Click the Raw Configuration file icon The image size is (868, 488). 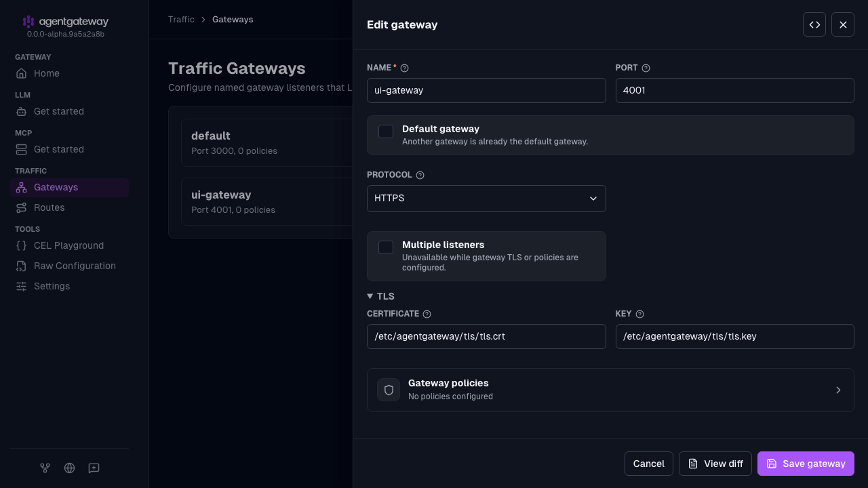22,266
